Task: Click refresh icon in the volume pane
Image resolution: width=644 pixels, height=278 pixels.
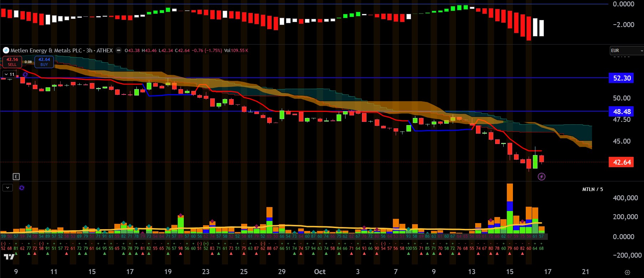Action: [x=22, y=188]
